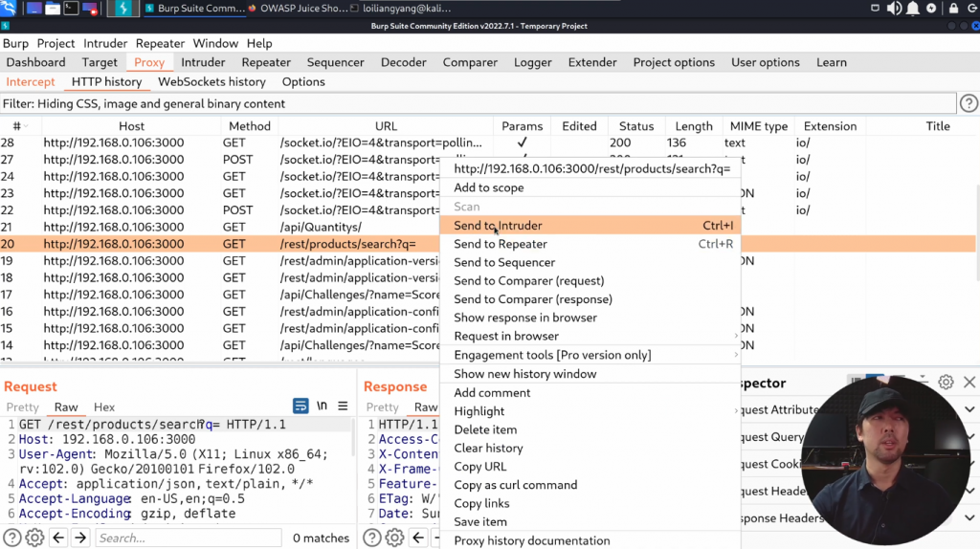Expand the Request in browser submenu
Image resolution: width=980 pixels, height=549 pixels.
click(x=506, y=336)
